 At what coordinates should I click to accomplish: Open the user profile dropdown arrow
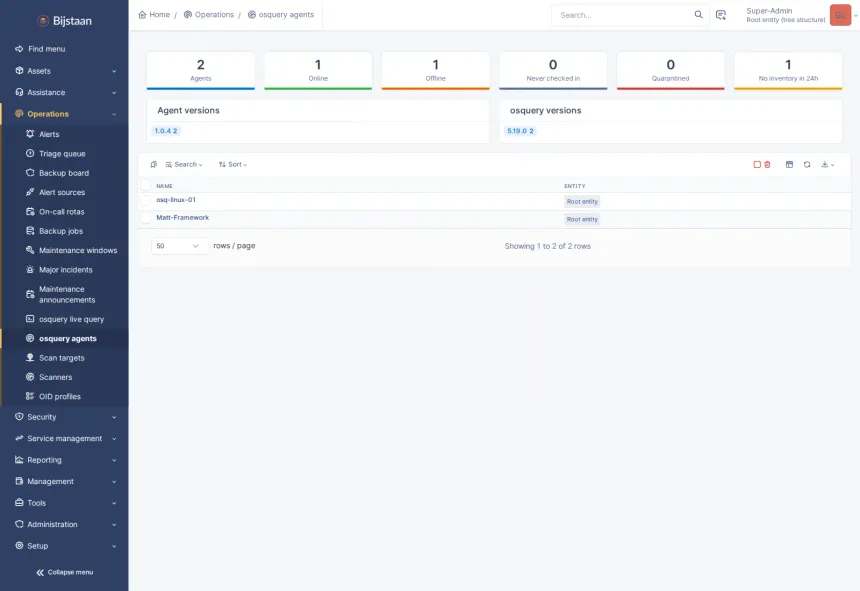[856, 15]
